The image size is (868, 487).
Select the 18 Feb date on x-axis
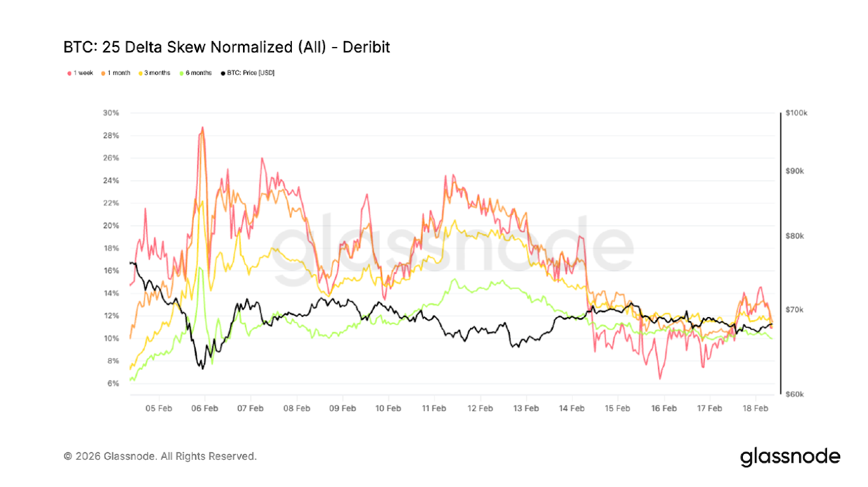(756, 408)
